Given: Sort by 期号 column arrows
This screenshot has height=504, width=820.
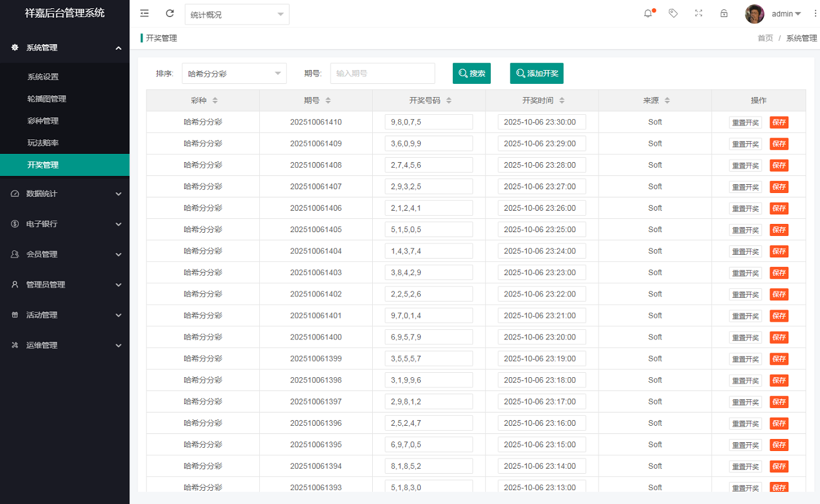Looking at the screenshot, I should click(x=328, y=100).
